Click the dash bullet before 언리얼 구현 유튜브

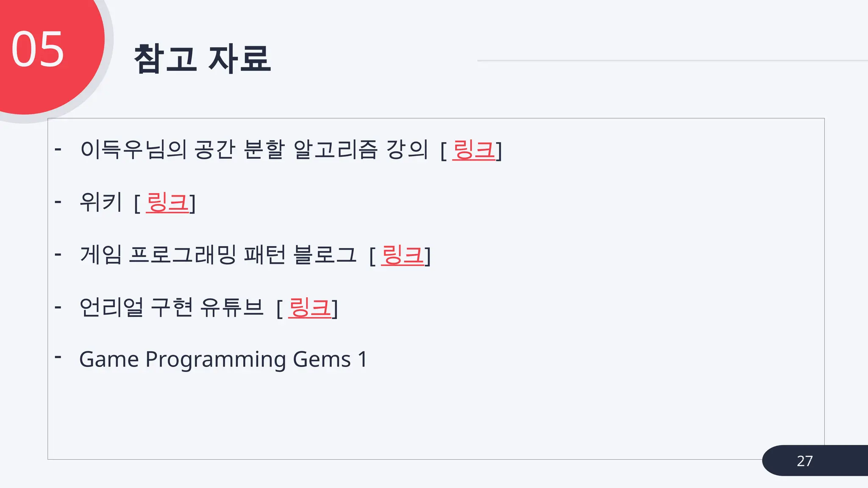(58, 307)
